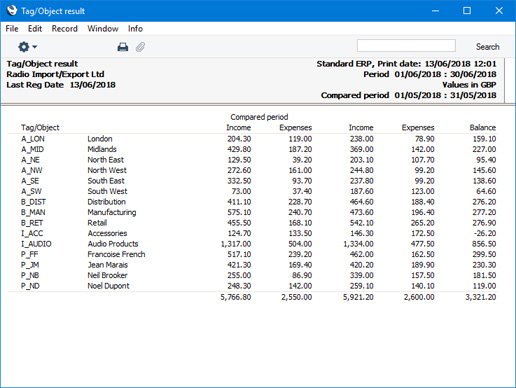Click the Distribution description
The width and height of the screenshot is (516, 388).
click(x=107, y=202)
